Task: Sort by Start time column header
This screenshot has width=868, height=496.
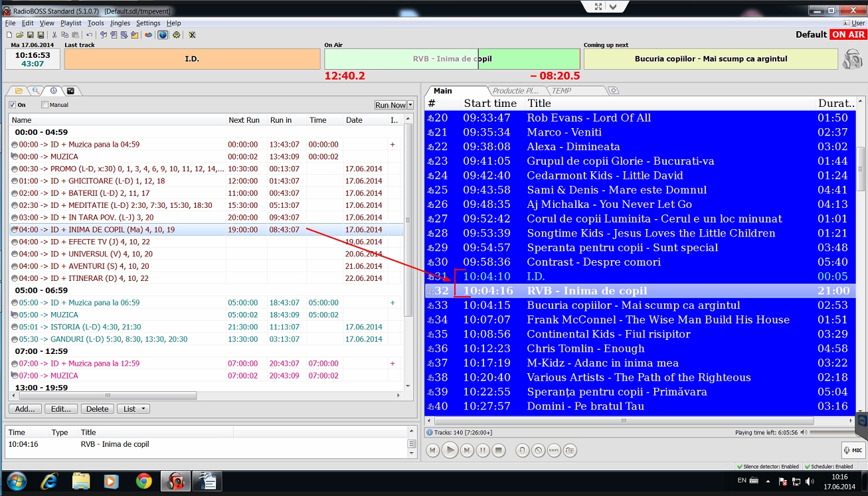Action: pyautogui.click(x=491, y=103)
